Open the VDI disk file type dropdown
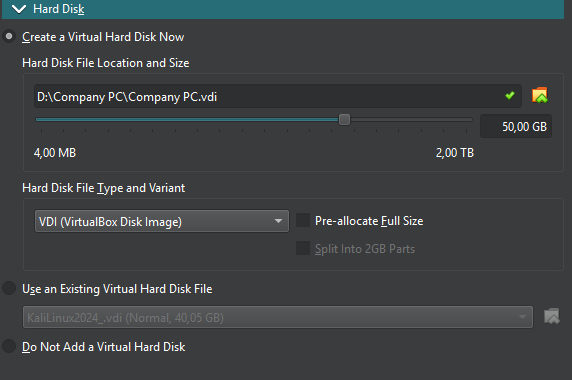The image size is (572, 380). [x=162, y=221]
